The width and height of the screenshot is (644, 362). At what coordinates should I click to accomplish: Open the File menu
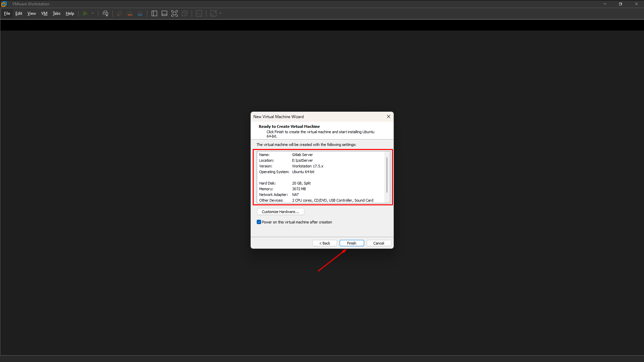tap(7, 13)
